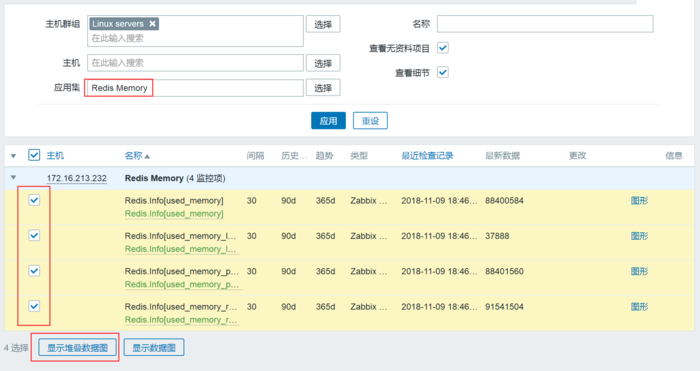Click the black Redis.Info[used_memory] item name
700x371 pixels.
[174, 200]
